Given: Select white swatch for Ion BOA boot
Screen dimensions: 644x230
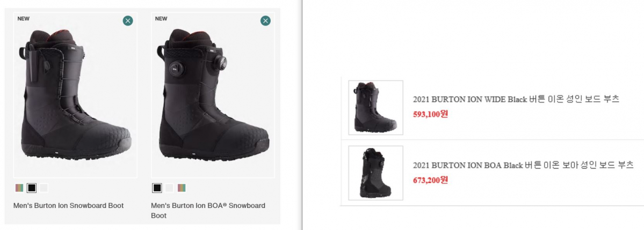Looking at the screenshot, I should (x=169, y=188).
